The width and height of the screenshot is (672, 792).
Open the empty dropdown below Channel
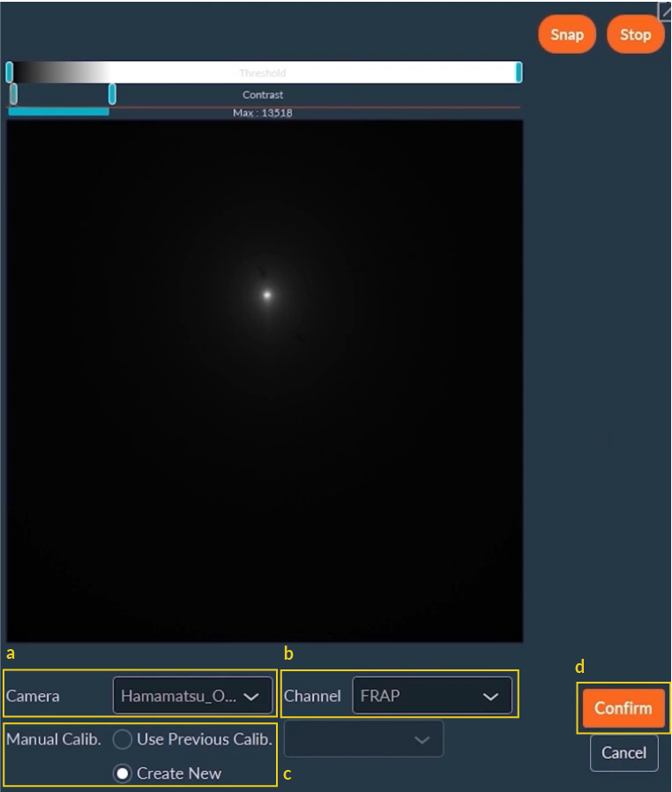[x=363, y=739]
